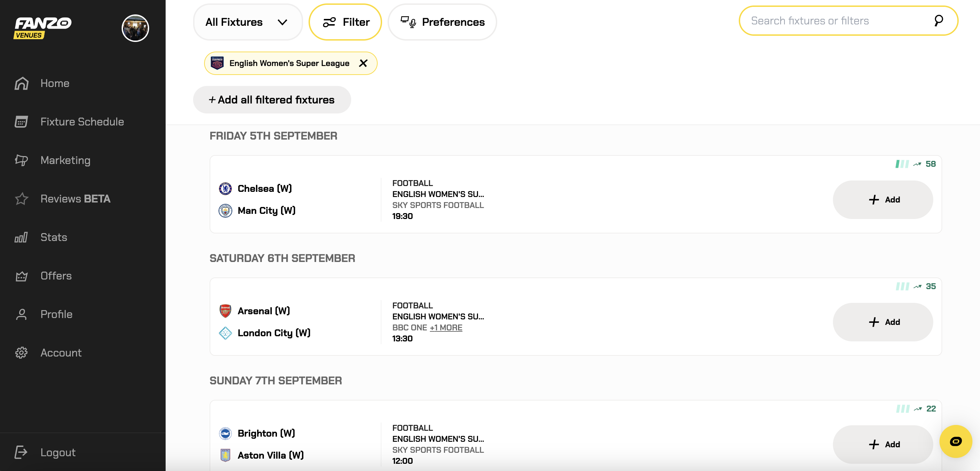Open the Filter button
The width and height of the screenshot is (980, 471).
(345, 22)
